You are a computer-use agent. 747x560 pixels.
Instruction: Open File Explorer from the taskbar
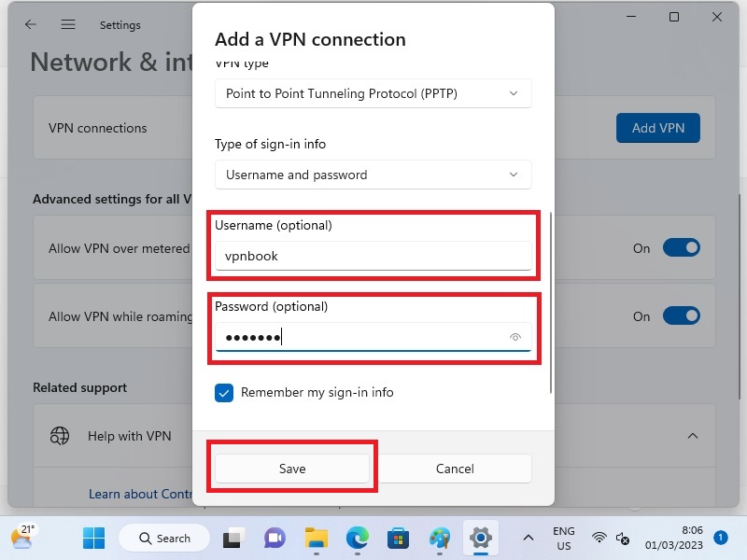(317, 538)
